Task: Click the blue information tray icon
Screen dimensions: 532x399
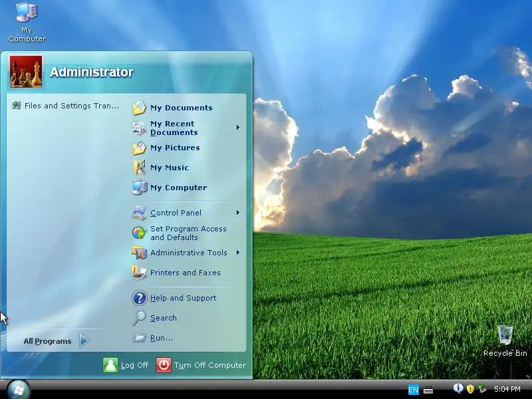Action: pos(458,388)
